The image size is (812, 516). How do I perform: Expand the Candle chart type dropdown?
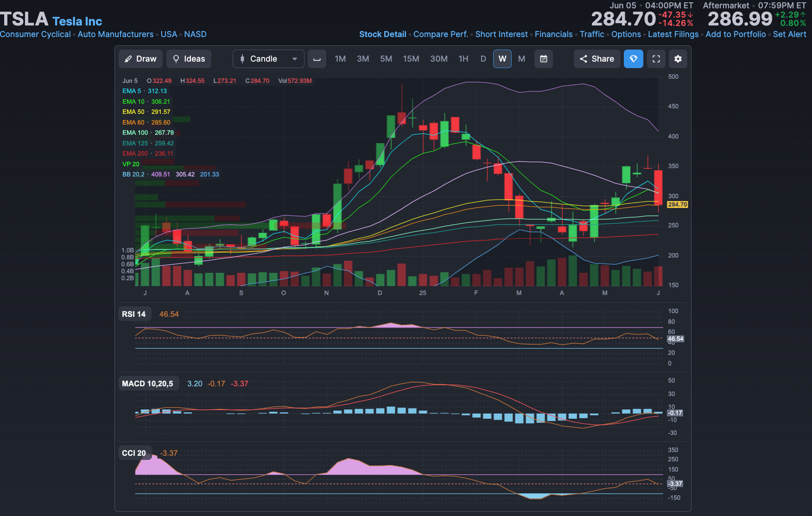click(x=268, y=59)
